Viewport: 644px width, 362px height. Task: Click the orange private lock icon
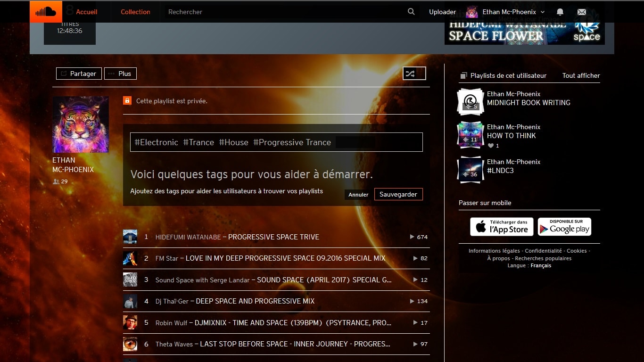(127, 100)
